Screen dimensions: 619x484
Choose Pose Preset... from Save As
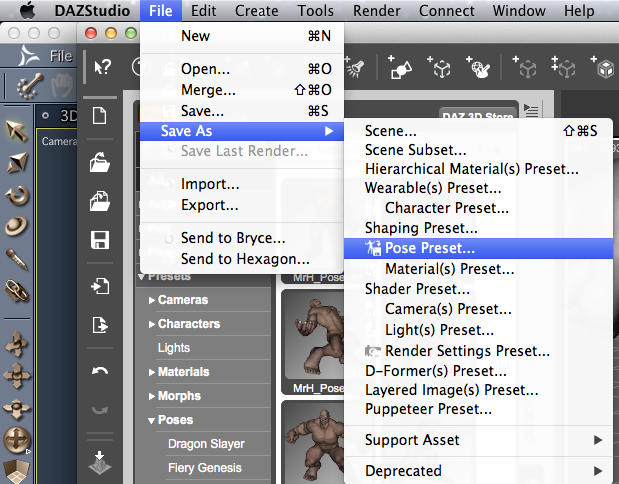point(430,248)
